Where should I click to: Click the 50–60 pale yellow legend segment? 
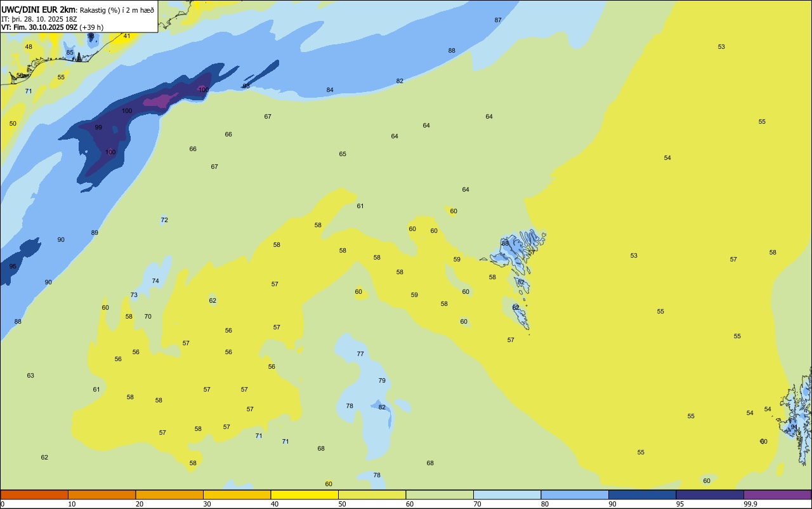point(372,494)
